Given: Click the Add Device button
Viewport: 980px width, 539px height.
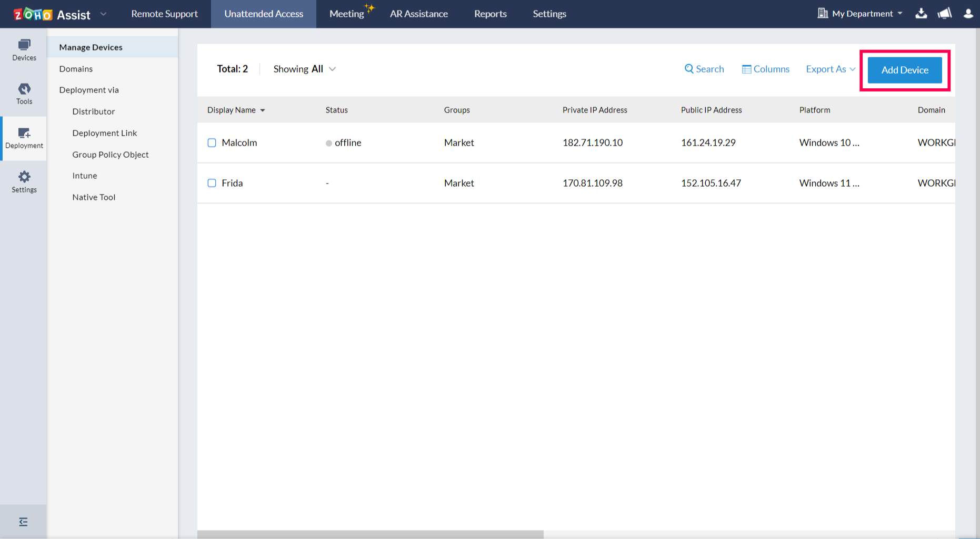Looking at the screenshot, I should click(905, 70).
